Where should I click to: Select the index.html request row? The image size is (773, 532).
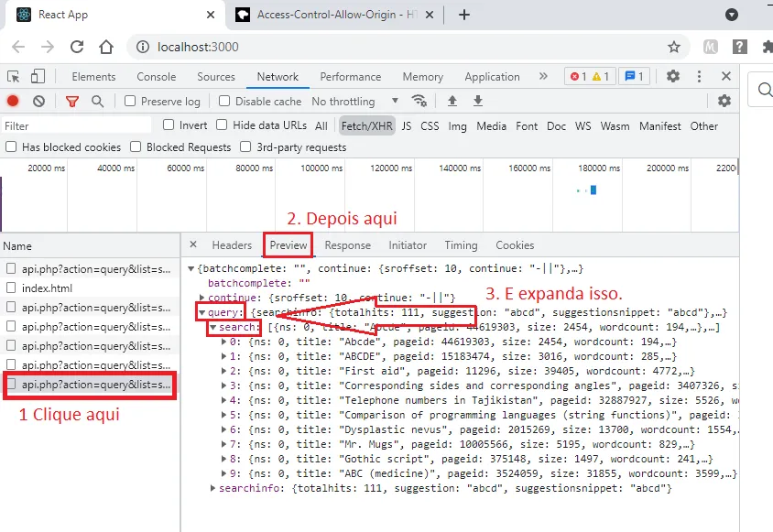click(90, 288)
